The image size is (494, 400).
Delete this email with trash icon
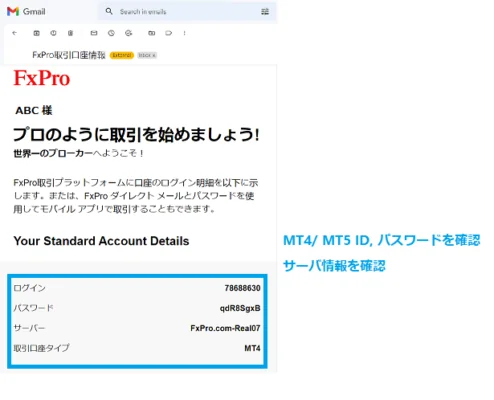pos(70,33)
